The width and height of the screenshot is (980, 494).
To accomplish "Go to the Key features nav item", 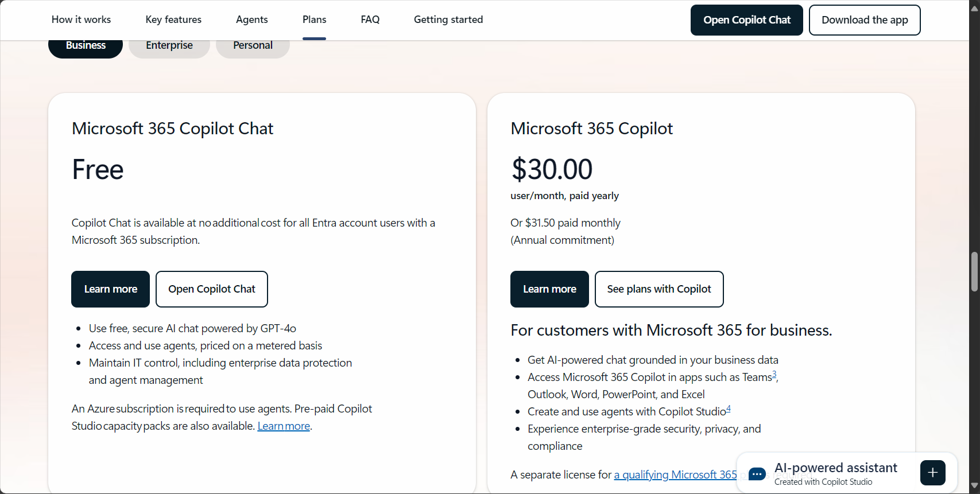I will pos(173,20).
